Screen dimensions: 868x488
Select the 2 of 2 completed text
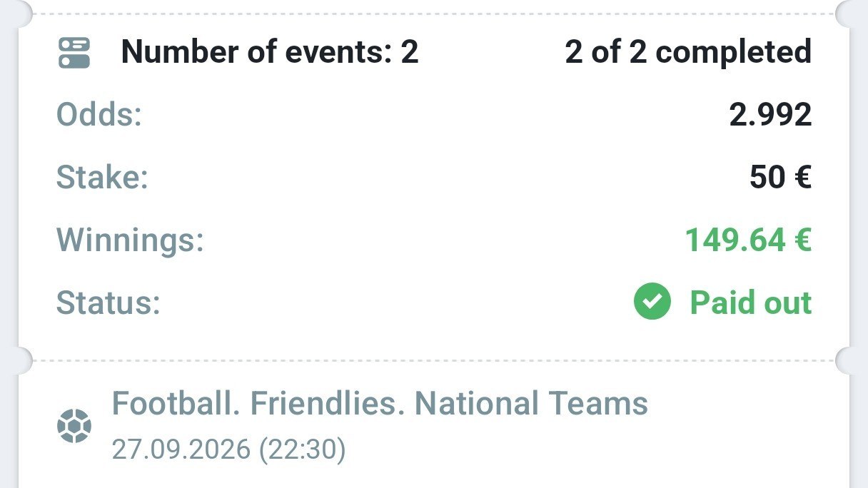[688, 52]
